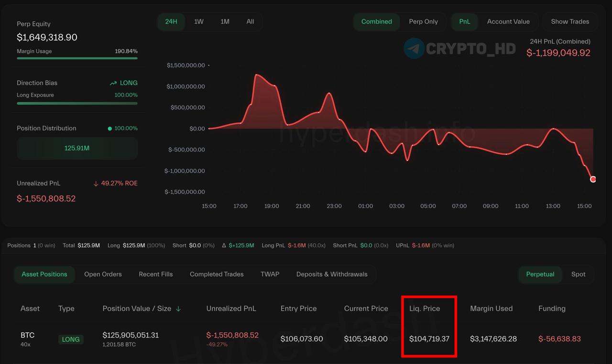This screenshot has width=612, height=364.
Task: Click the Entry Price column header
Action: pos(298,309)
